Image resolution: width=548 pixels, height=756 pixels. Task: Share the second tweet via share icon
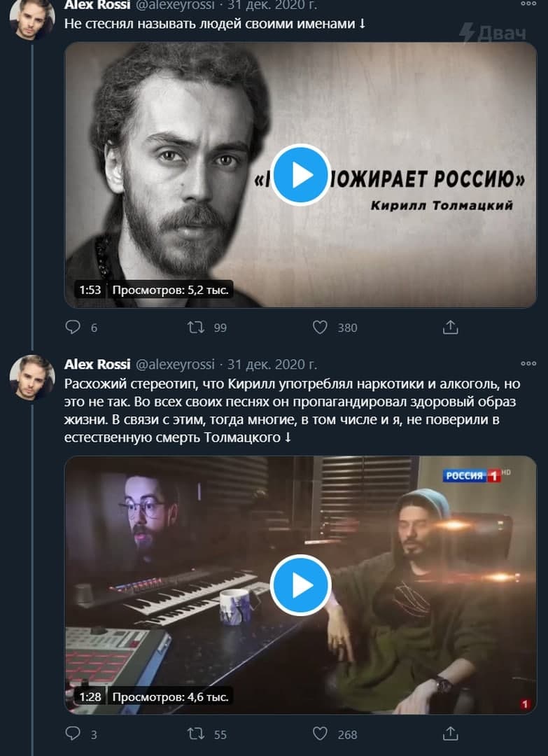(450, 734)
